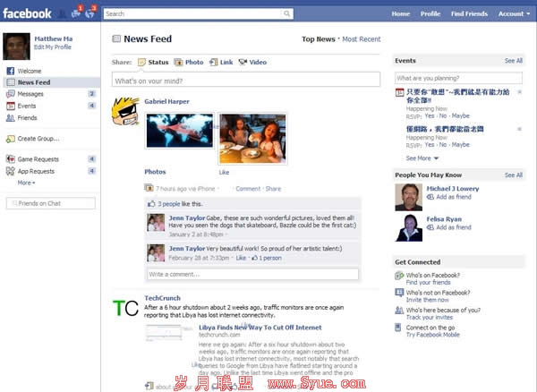The height and width of the screenshot is (392, 537).
Task: Click the thumbs-up icon beside 3 people
Action: [151, 204]
